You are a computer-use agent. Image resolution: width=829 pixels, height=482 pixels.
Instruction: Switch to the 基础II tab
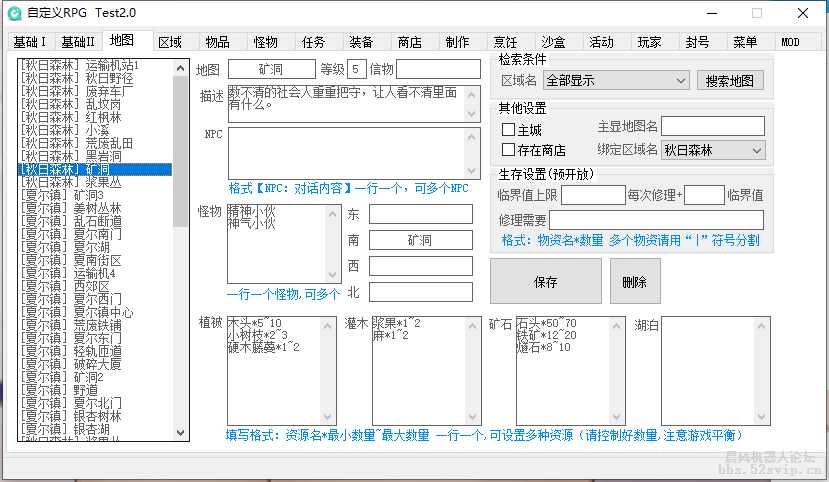point(78,42)
